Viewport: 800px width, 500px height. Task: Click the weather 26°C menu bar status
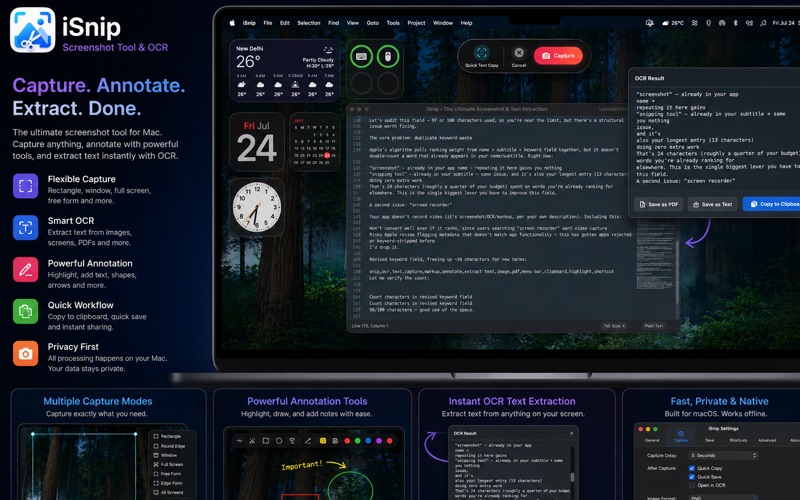pos(672,23)
